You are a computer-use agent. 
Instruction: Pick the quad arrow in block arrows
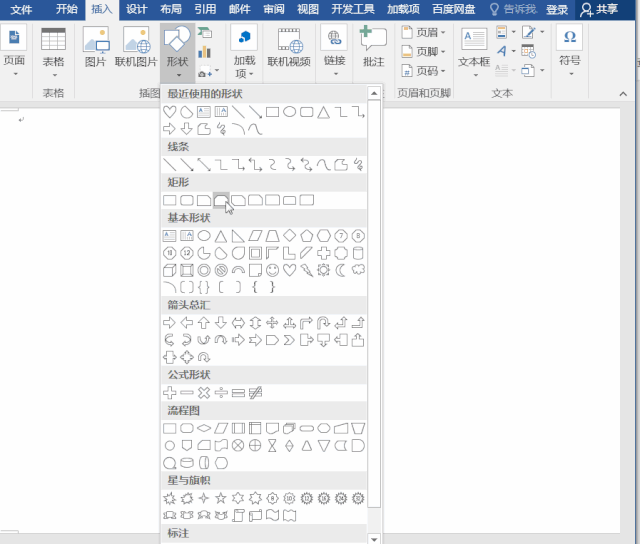[x=272, y=323]
